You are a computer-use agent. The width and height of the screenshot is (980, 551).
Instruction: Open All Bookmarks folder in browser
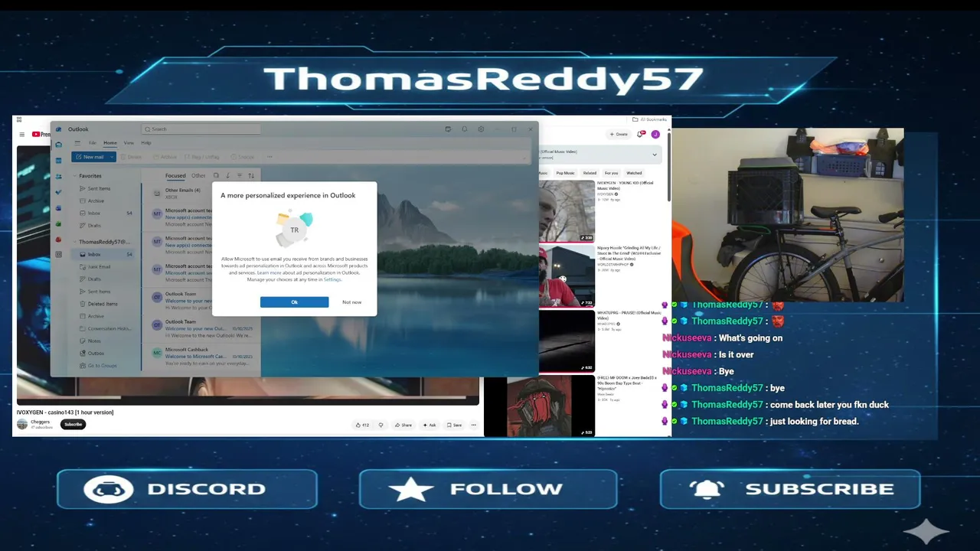648,119
